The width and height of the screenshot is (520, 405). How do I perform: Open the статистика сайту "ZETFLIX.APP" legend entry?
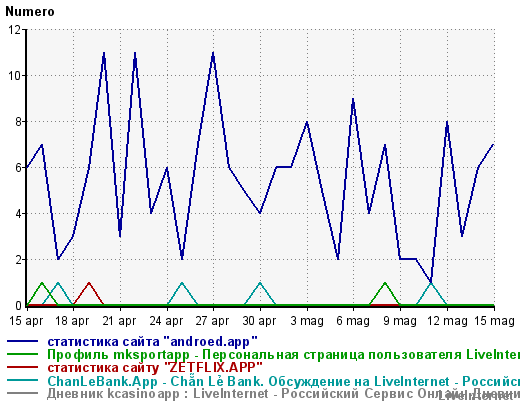pos(155,368)
